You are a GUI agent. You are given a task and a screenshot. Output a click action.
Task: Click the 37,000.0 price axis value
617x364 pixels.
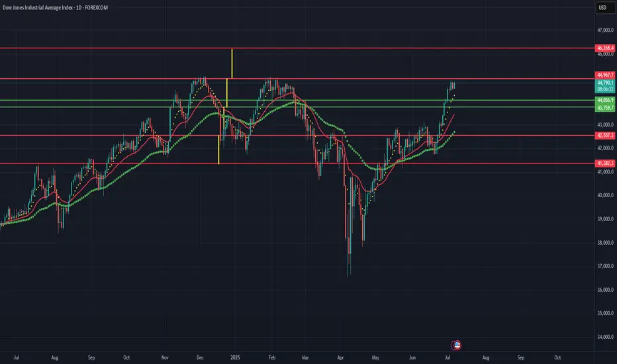click(605, 266)
